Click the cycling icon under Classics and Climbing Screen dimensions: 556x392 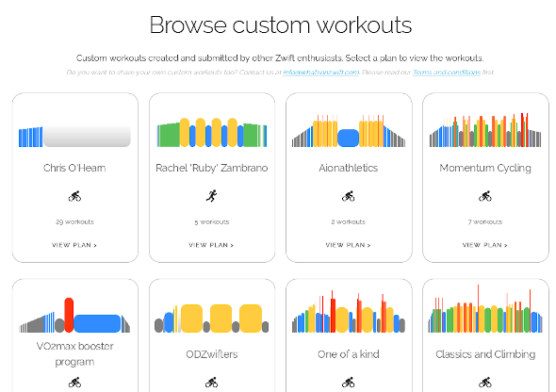coord(485,383)
